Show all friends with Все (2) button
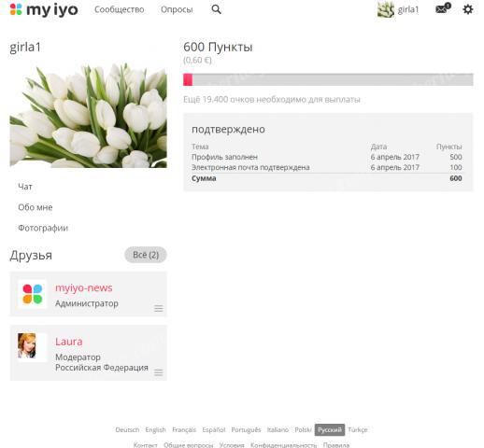 [146, 255]
